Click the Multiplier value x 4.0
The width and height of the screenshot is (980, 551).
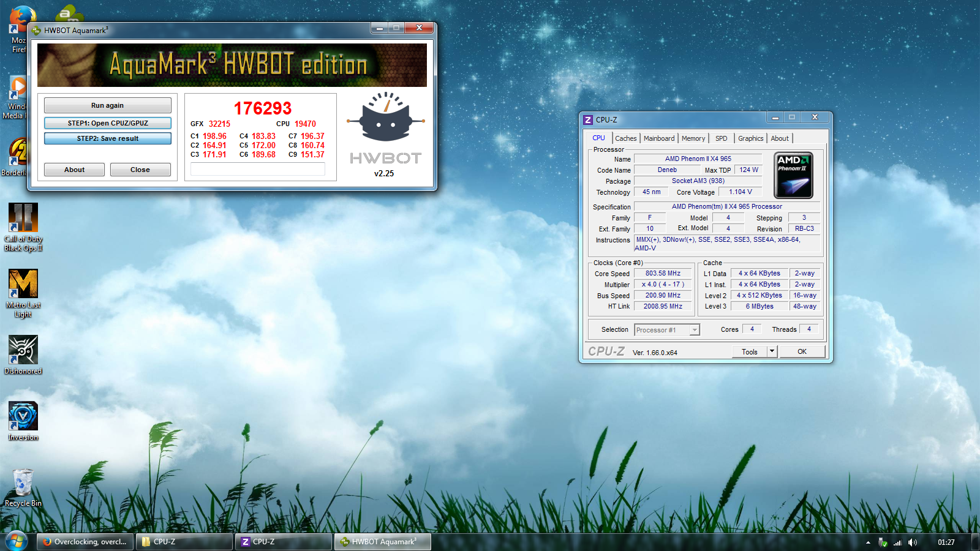(x=663, y=285)
